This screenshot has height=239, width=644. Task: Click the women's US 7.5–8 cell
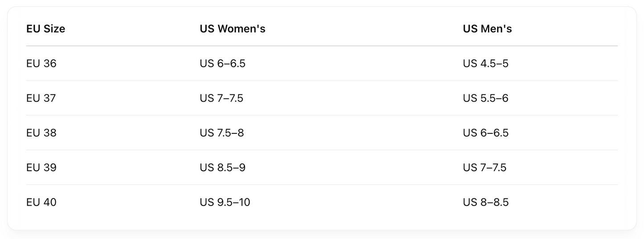222,133
